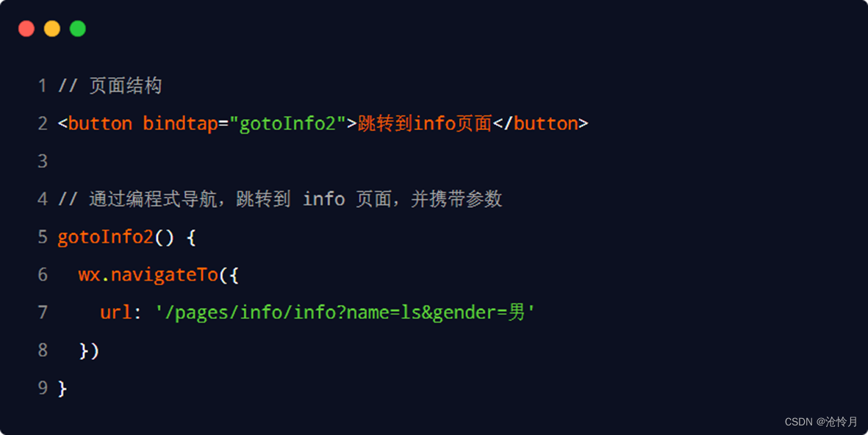Click the "gotoInfo2" string value

click(287, 123)
